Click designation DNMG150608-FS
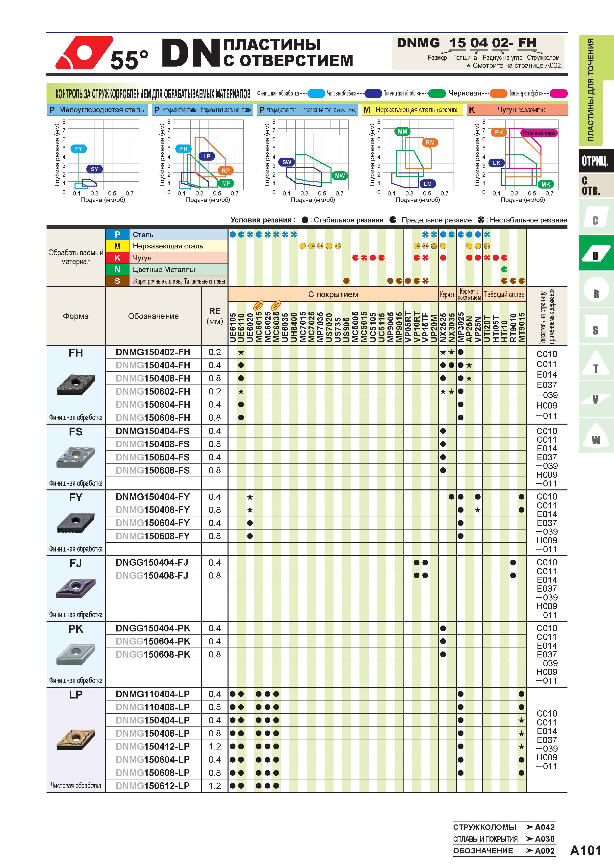 click(x=153, y=470)
